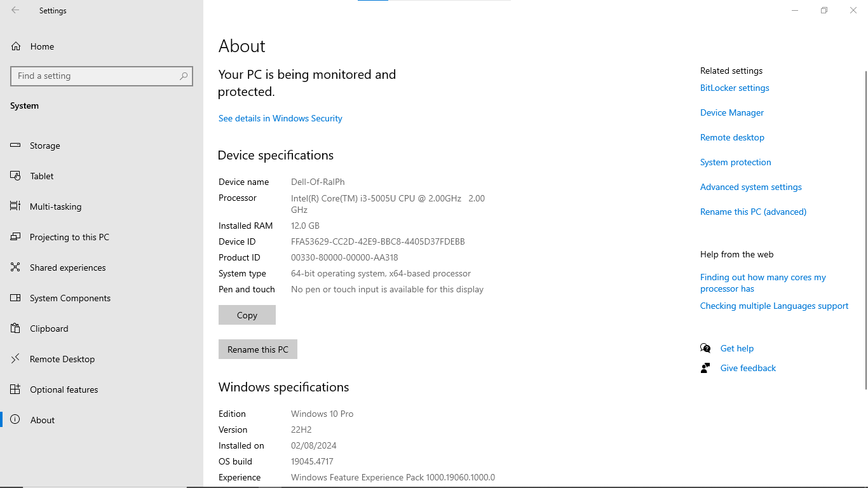868x488 pixels.
Task: Click the Installed on date 02/08/2024
Action: pyautogui.click(x=314, y=445)
